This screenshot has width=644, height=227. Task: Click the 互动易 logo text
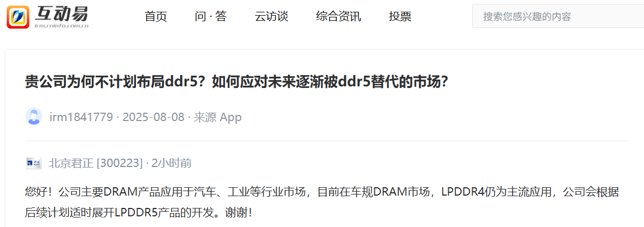tap(61, 13)
